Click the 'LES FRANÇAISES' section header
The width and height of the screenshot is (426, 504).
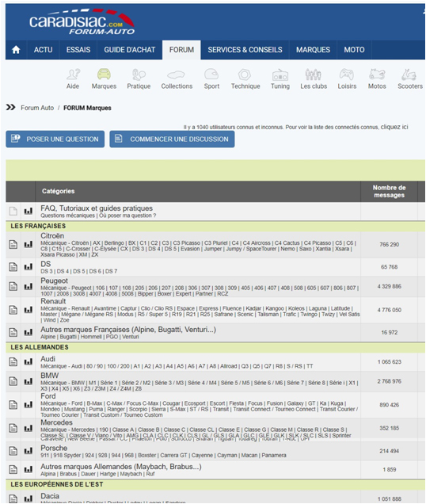38,227
